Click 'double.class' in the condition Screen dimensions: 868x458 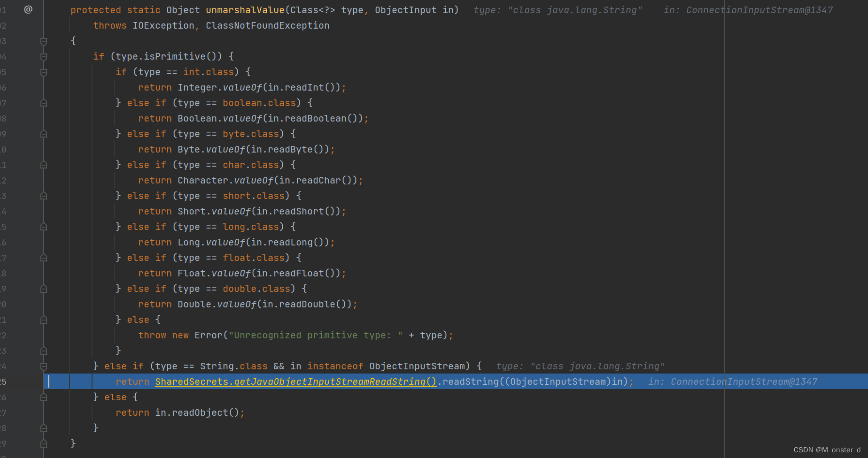(x=256, y=289)
